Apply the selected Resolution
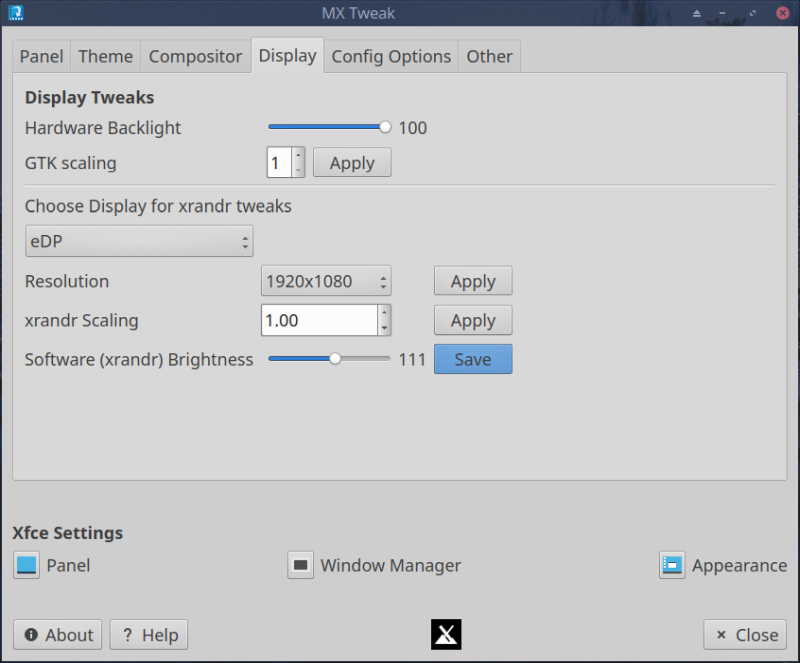 [473, 281]
